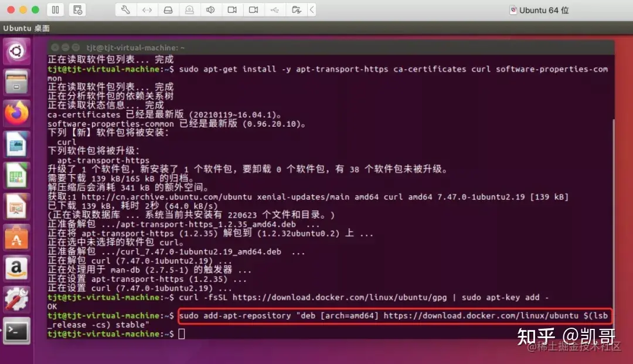The height and width of the screenshot is (364, 633).
Task: Click the 'curl -fsSL https://download.docker.com' command
Action: click(x=364, y=297)
